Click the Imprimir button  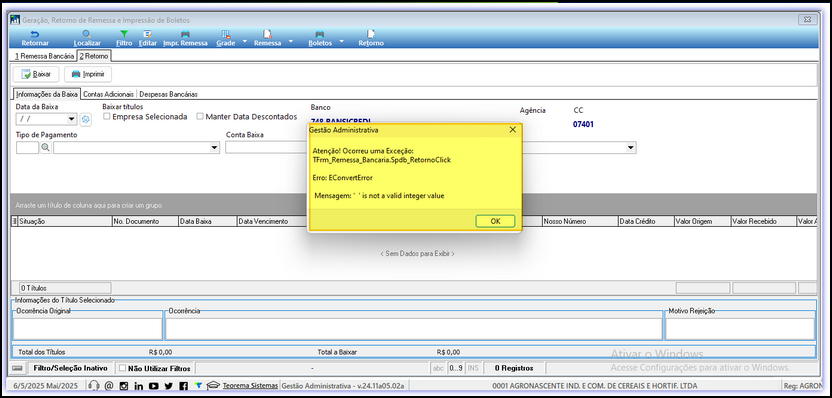point(88,74)
